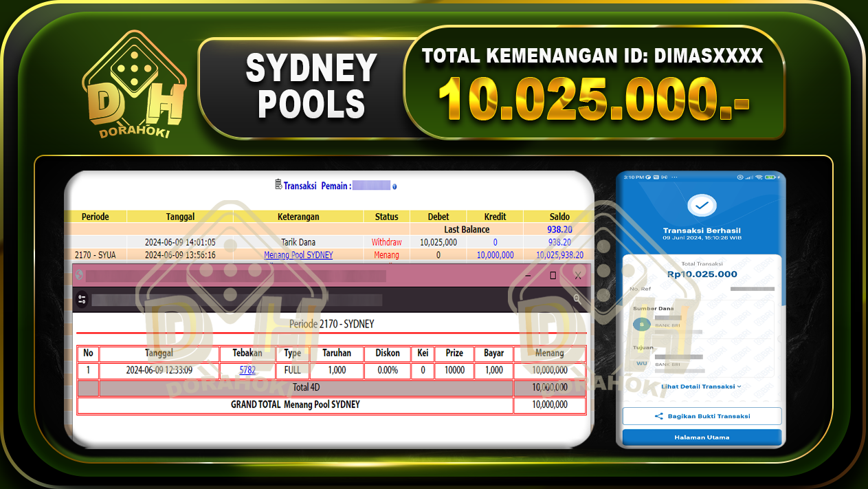Click the Transaksi clipboard icon above the table
Screen dimensions: 868x489
[279, 184]
